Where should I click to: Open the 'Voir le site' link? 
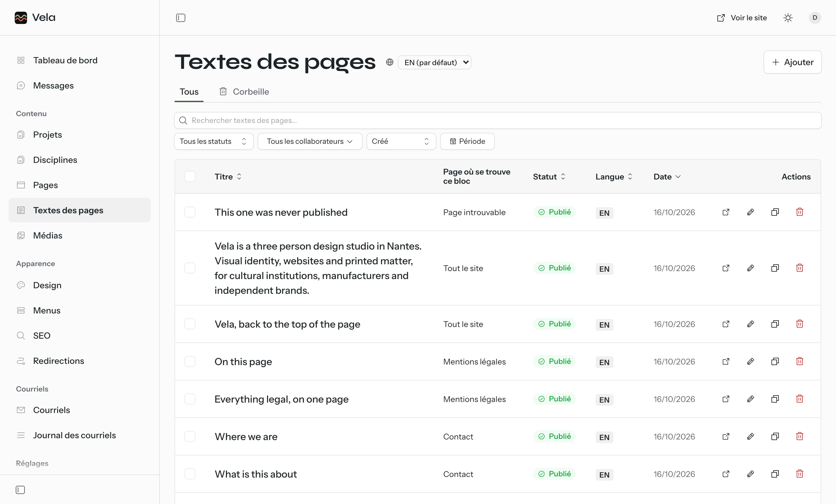(742, 18)
